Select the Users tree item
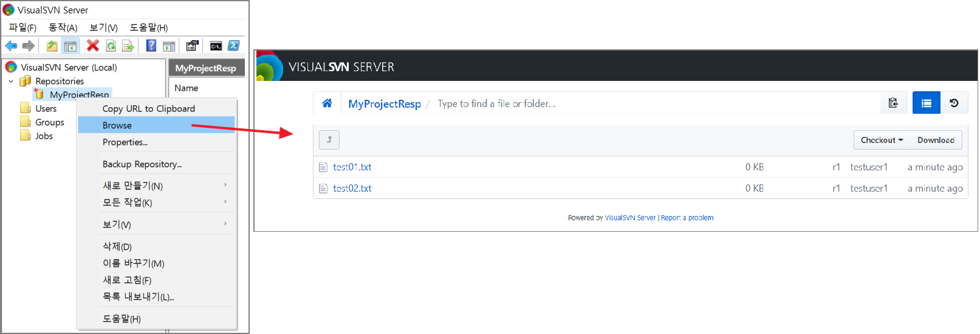This screenshot has height=334, width=980. point(46,108)
